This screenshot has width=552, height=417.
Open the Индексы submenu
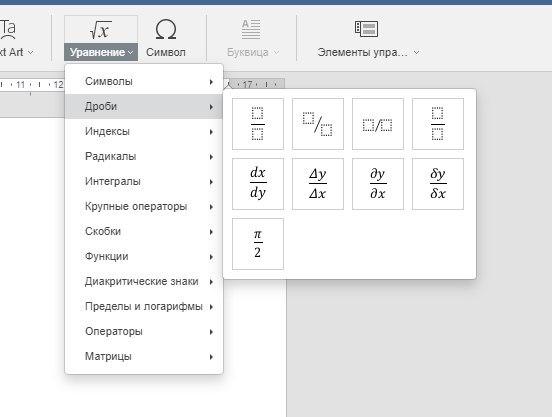(x=144, y=131)
